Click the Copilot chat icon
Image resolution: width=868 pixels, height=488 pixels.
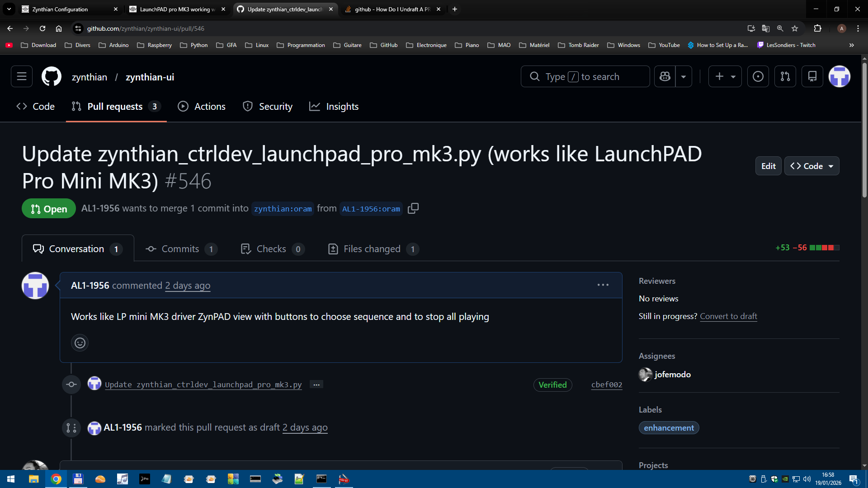(665, 77)
